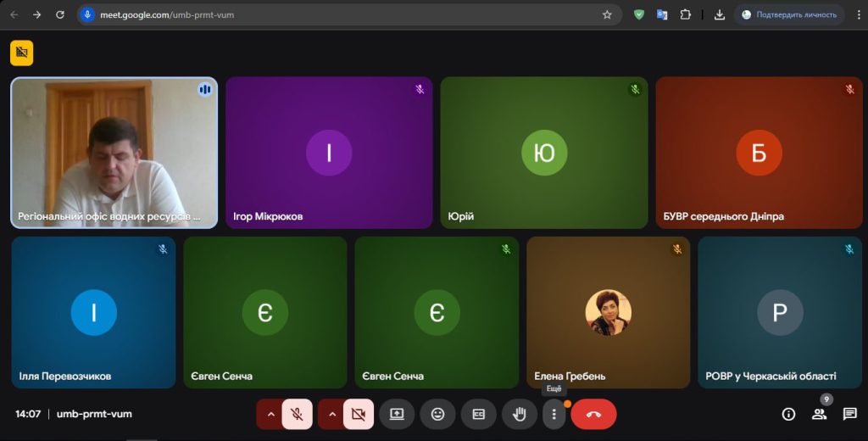Click the audio-level indicator on the speaker tile
This screenshot has width=868, height=441.
click(205, 89)
